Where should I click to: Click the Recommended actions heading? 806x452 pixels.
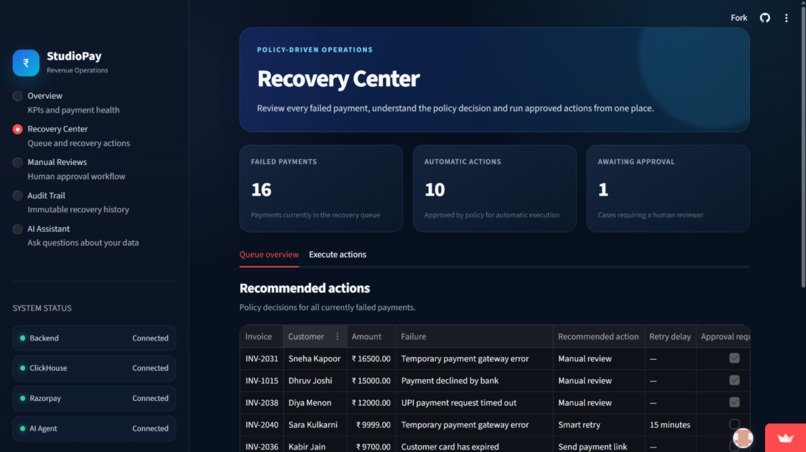point(304,288)
